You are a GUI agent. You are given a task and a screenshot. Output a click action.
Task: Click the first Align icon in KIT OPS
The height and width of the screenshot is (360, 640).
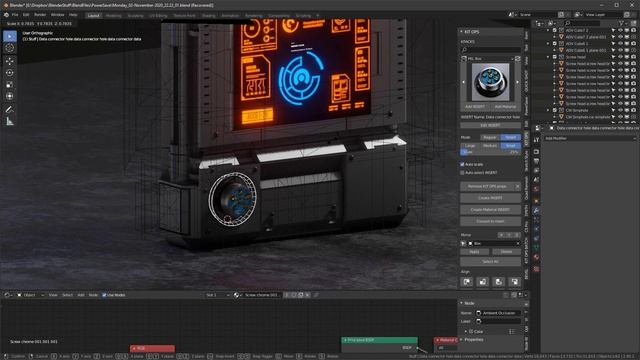tap(467, 282)
